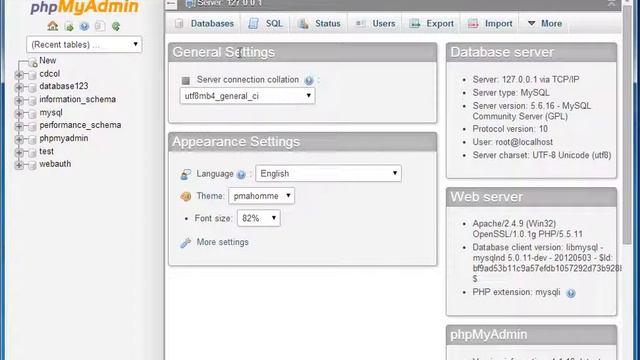
Task: Open the Server connection collation dropdown
Action: point(247,96)
